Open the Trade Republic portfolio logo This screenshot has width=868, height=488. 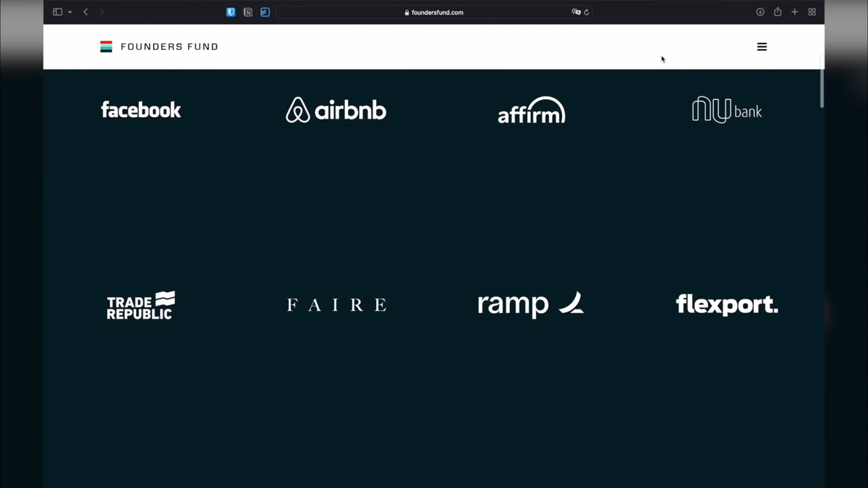coord(141,305)
